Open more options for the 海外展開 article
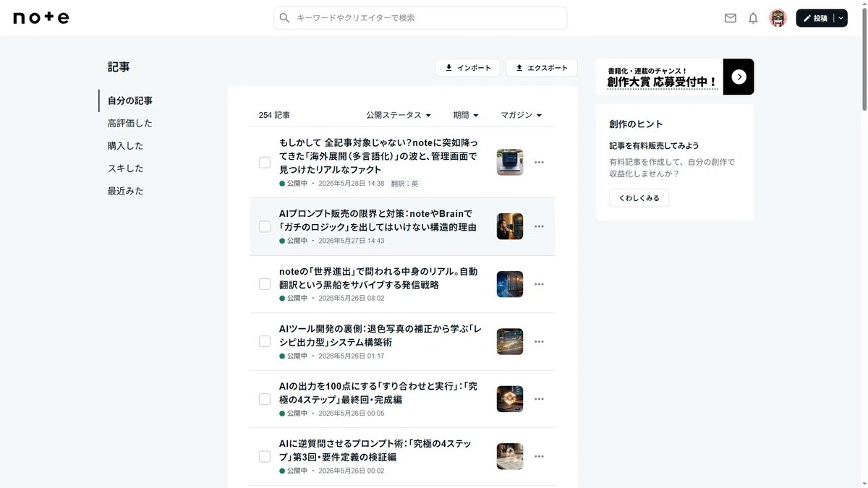Screen dimensions: 868x488 coord(539,163)
